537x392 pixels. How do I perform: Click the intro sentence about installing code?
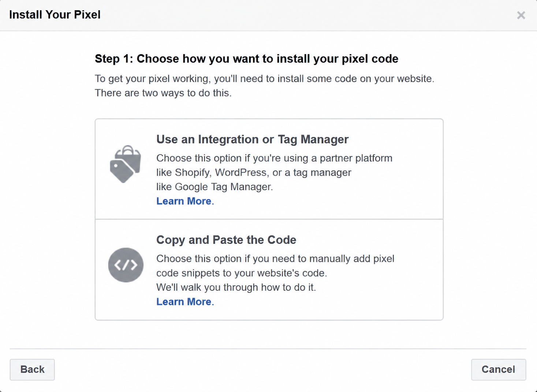(x=264, y=79)
